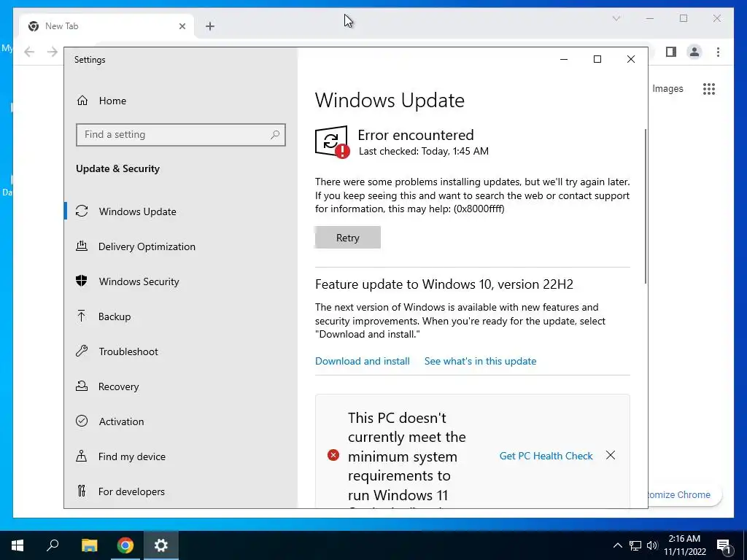Open Chrome three-dot menu
This screenshot has width=747, height=560.
pos(718,52)
